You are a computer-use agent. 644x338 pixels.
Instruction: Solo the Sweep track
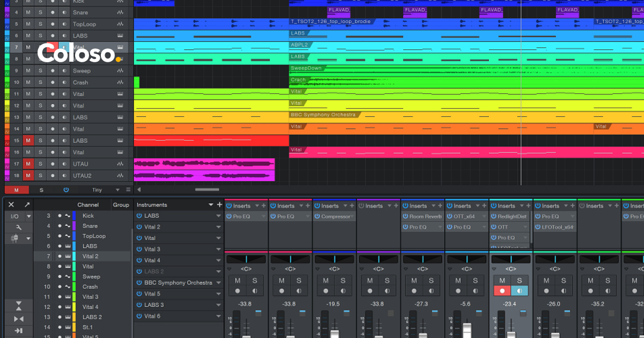40,71
